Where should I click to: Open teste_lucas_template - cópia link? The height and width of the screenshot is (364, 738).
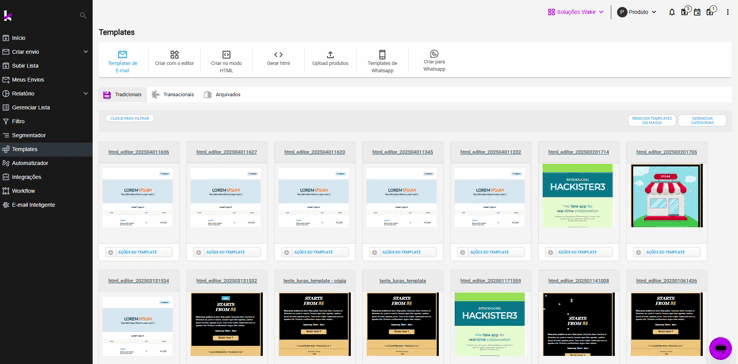[x=315, y=281]
